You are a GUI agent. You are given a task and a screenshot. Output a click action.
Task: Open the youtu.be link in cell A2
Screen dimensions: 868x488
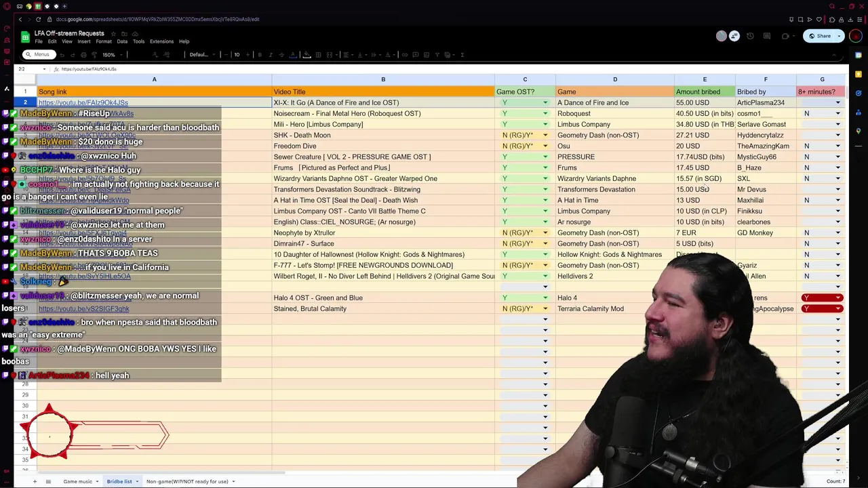83,103
